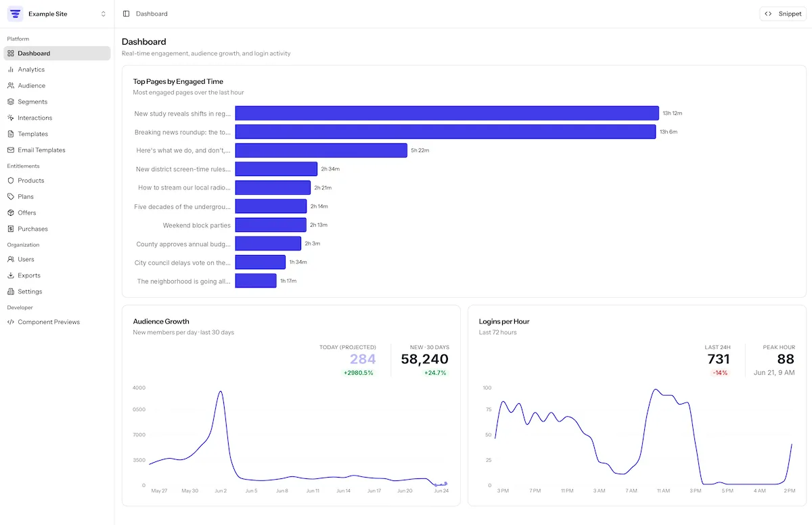Viewport: 812px width, 525px height.
Task: Click the Jun 2 axis label
Action: point(221,490)
